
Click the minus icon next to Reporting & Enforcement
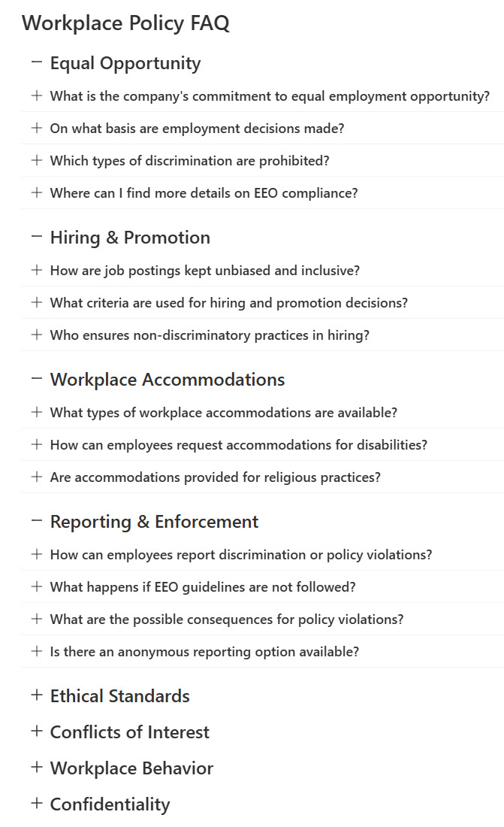click(35, 521)
